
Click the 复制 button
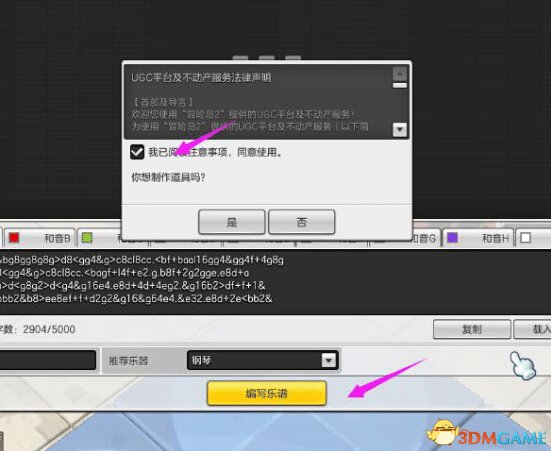coord(472,329)
